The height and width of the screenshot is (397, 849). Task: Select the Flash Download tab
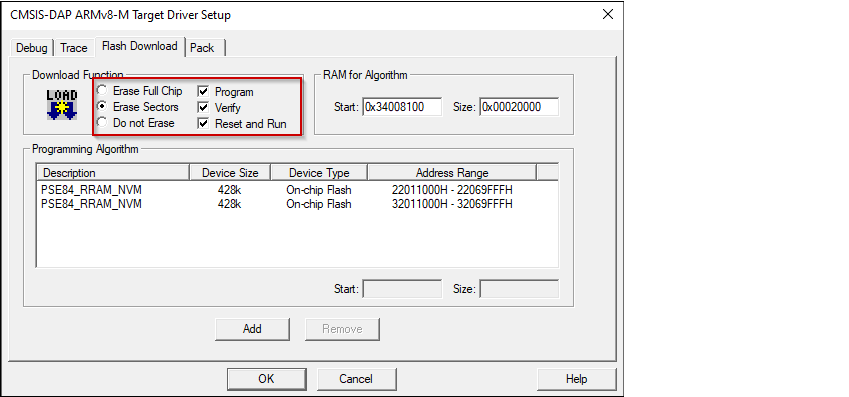coord(140,46)
